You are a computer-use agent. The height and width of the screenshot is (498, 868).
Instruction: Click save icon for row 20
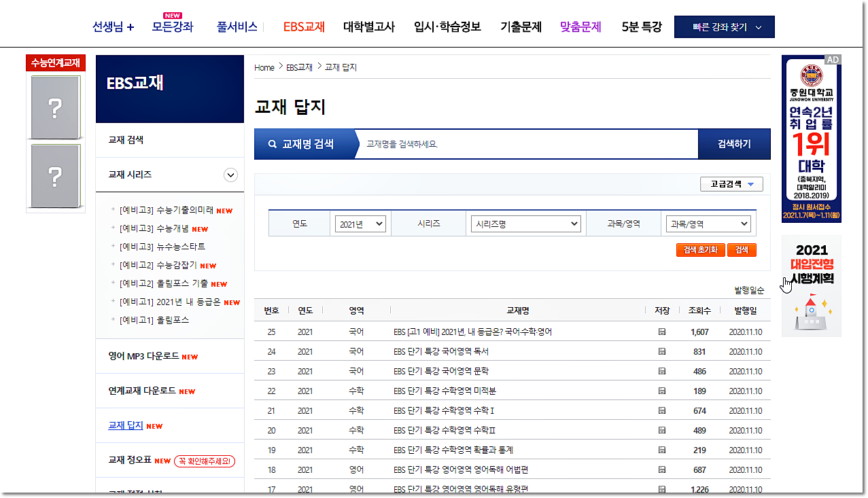click(x=662, y=431)
